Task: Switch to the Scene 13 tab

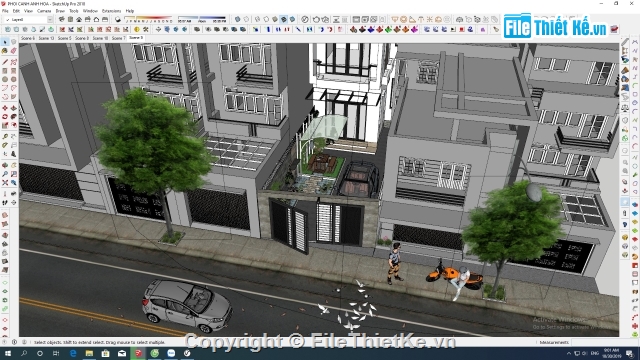Action: click(x=46, y=38)
